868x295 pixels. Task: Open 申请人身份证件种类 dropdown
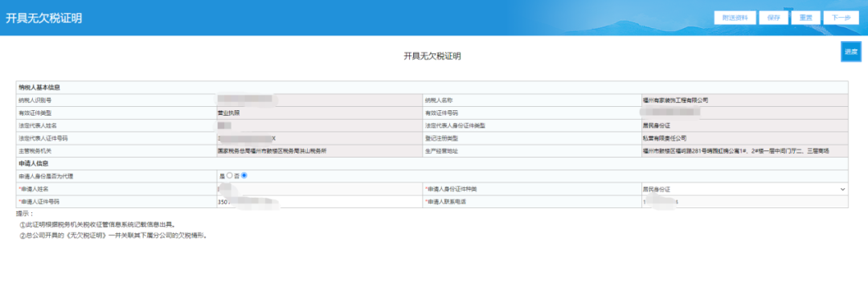744,189
